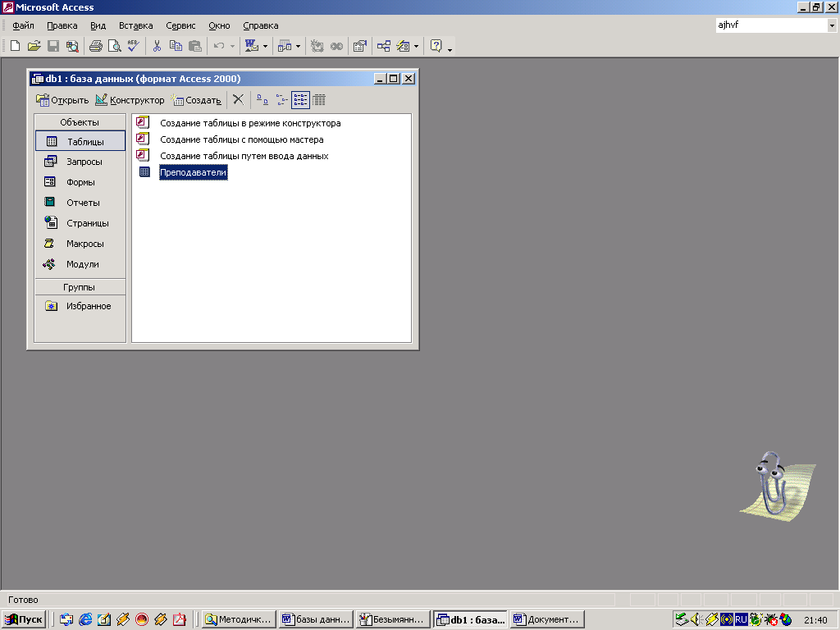
Task: Expand the Undo dropdown arrow
Action: coord(232,47)
